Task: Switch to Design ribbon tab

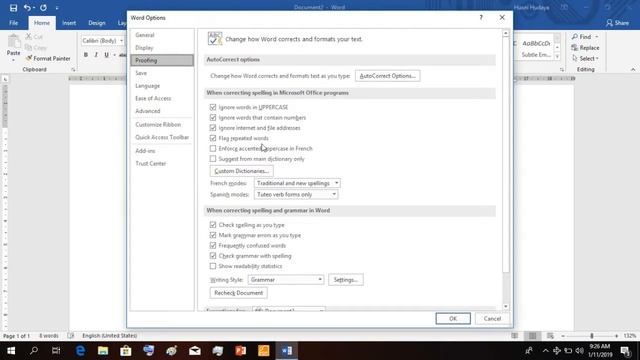Action: pyautogui.click(x=97, y=23)
